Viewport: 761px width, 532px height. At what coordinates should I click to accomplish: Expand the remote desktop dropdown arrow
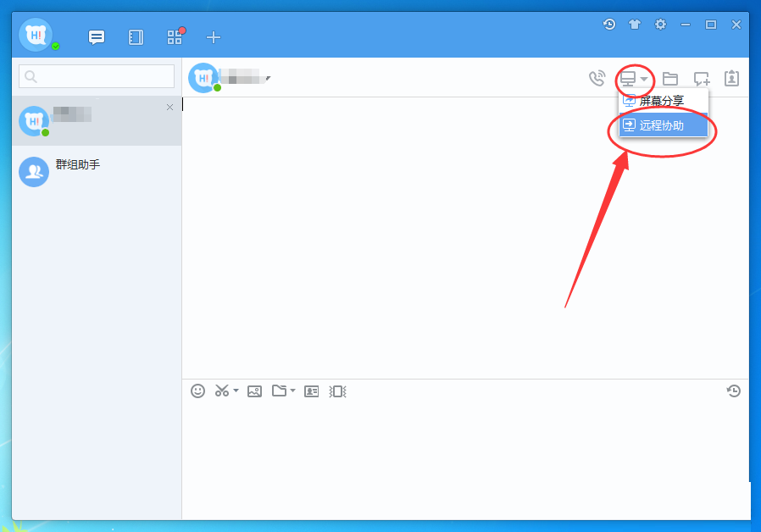click(645, 79)
